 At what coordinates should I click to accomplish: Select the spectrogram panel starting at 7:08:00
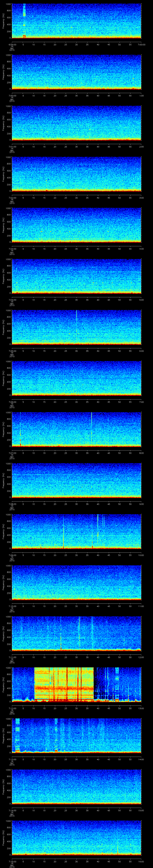76,481
